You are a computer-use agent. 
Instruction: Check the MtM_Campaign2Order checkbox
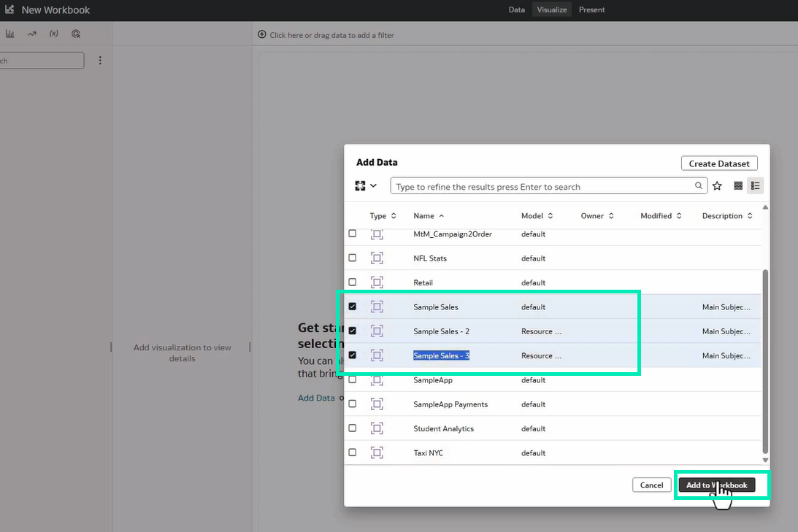point(352,234)
